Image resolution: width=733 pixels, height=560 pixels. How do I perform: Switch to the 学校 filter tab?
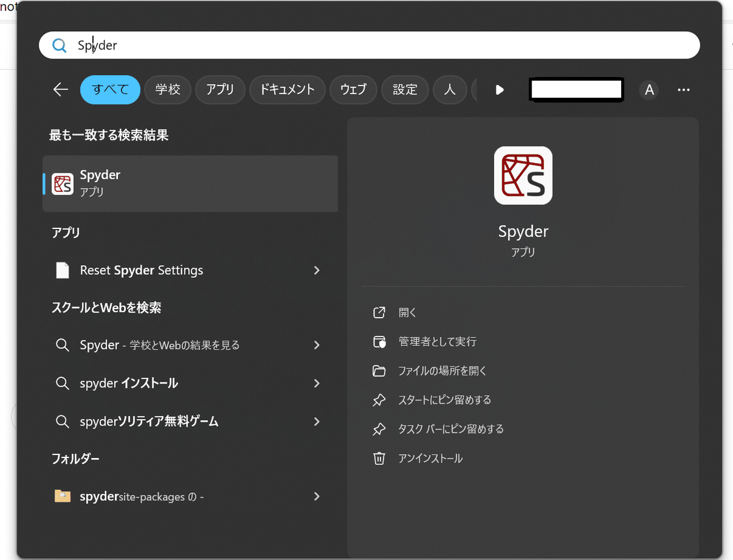click(x=167, y=90)
